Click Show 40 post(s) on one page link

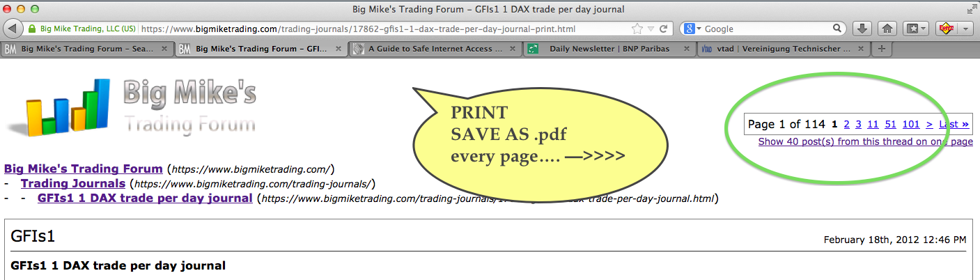coord(866,141)
